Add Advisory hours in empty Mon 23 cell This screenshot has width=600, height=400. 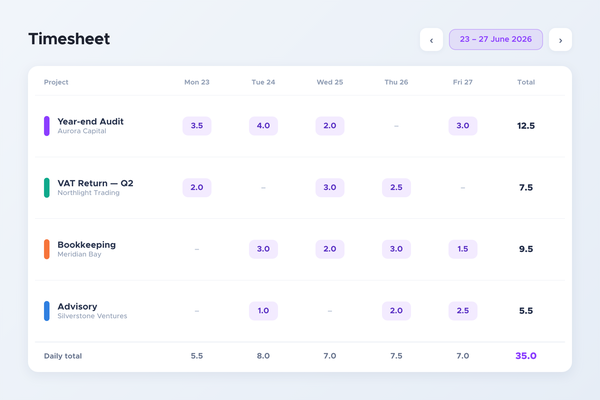pos(197,311)
